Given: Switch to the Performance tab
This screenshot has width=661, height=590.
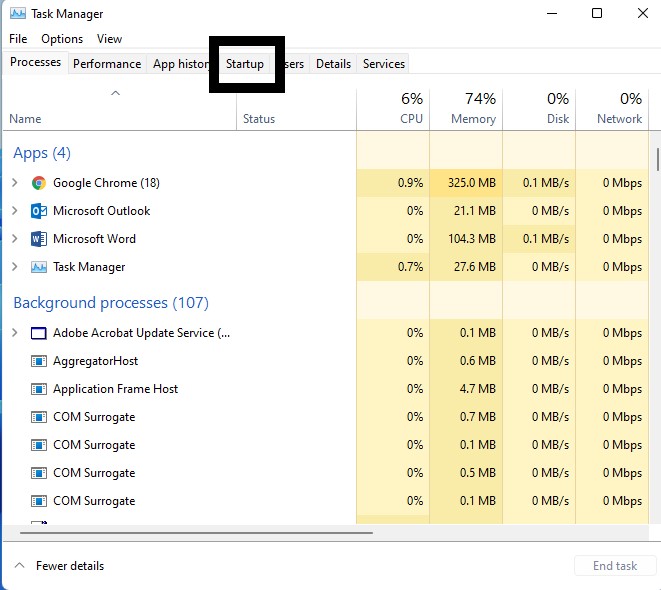Looking at the screenshot, I should click(107, 64).
